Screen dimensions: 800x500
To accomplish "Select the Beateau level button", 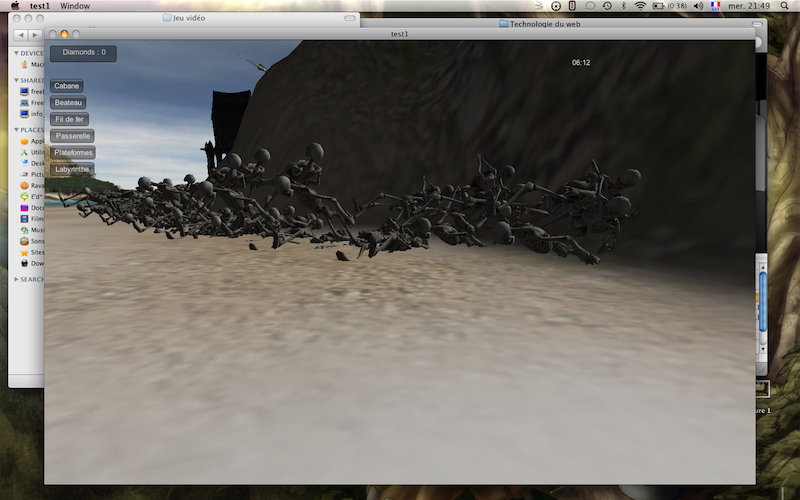I will tap(69, 102).
